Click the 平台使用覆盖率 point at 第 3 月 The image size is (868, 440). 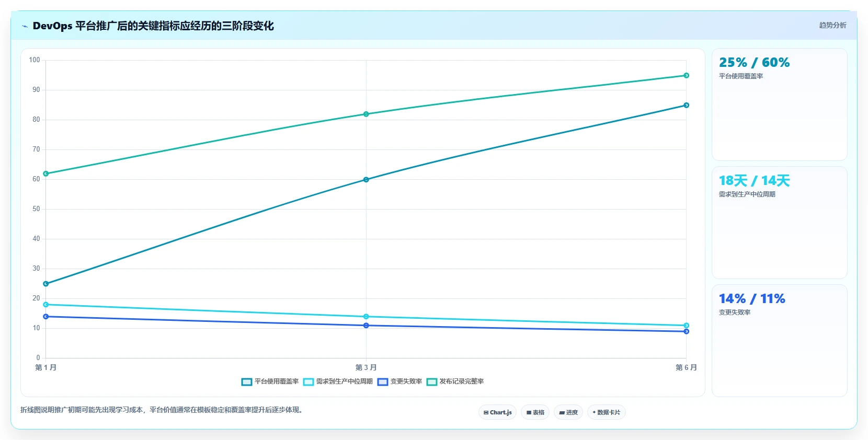tap(366, 180)
